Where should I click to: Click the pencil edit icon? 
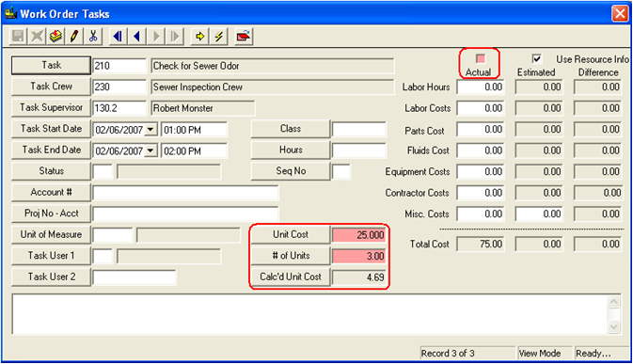click(74, 37)
